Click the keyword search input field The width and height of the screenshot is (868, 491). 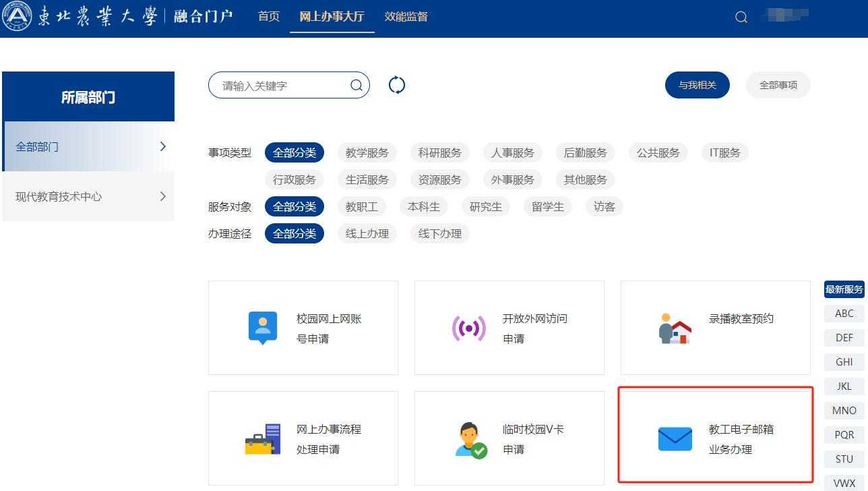pyautogui.click(x=283, y=86)
